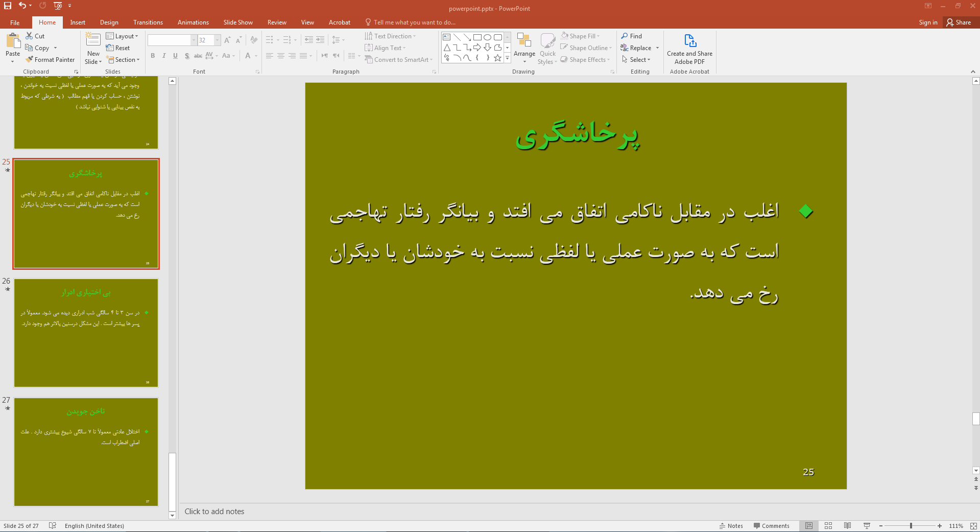Image resolution: width=980 pixels, height=532 pixels.
Task: Switch to Slide Sorter view in status bar
Action: pyautogui.click(x=828, y=526)
